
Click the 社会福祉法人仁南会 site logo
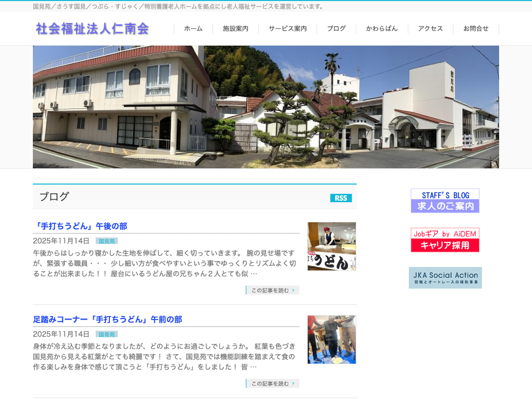click(92, 29)
